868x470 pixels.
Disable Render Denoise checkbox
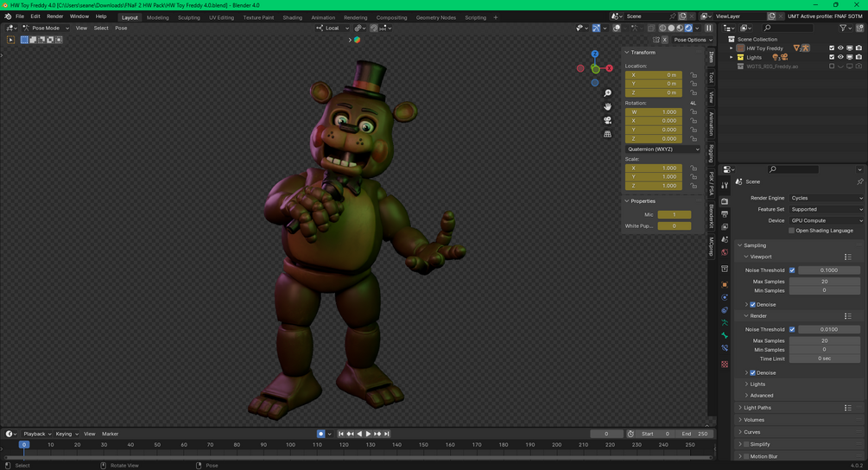click(x=753, y=372)
